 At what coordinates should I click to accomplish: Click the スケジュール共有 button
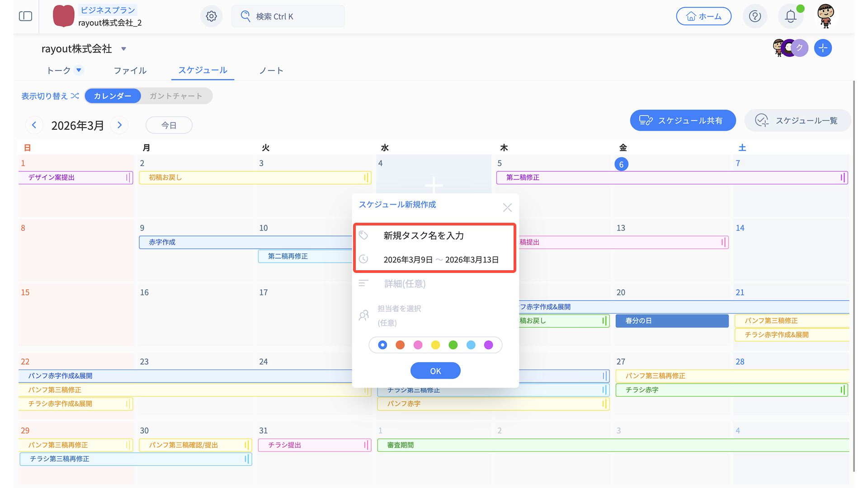[x=682, y=121]
